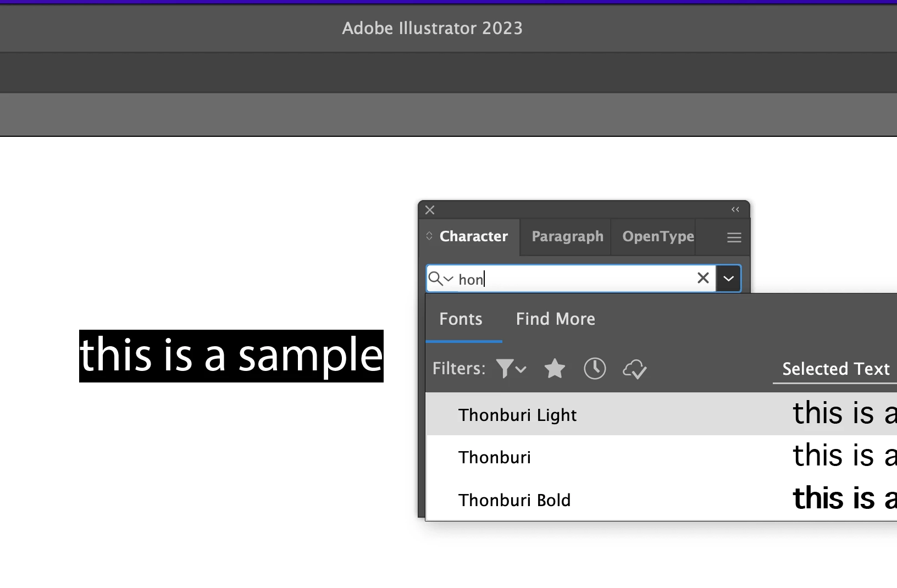897x588 pixels.
Task: Choose Thonburi Bold font
Action: (514, 500)
